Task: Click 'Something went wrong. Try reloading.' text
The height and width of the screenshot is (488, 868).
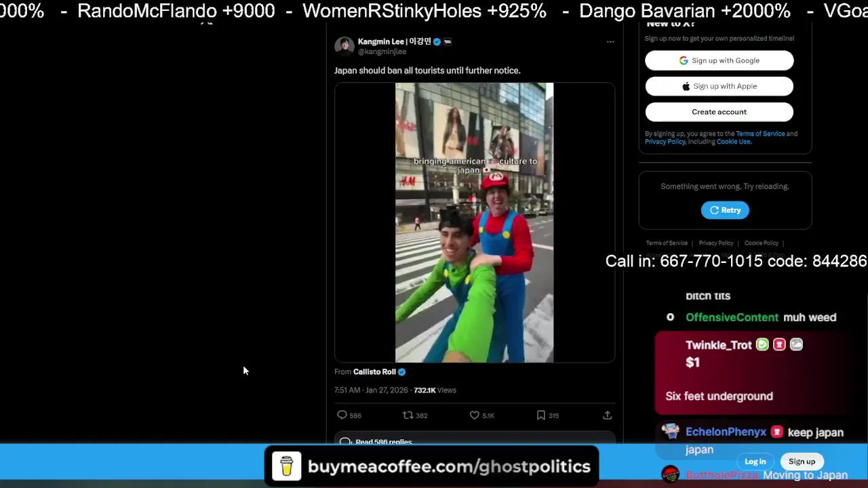Action: pyautogui.click(x=725, y=186)
